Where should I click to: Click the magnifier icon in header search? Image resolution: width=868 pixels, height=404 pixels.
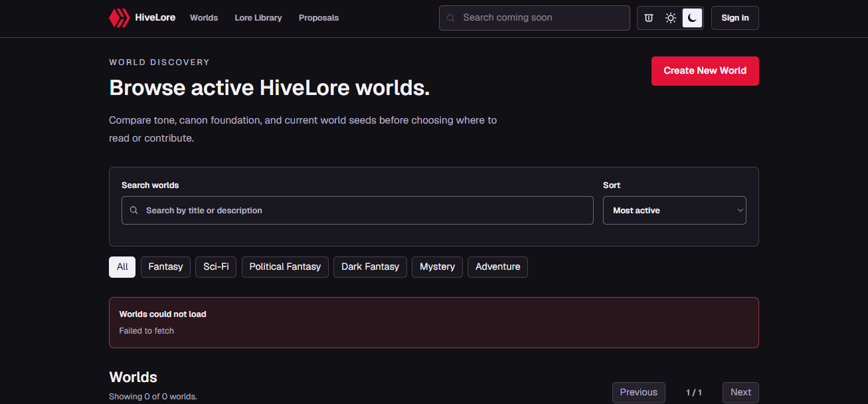(451, 18)
